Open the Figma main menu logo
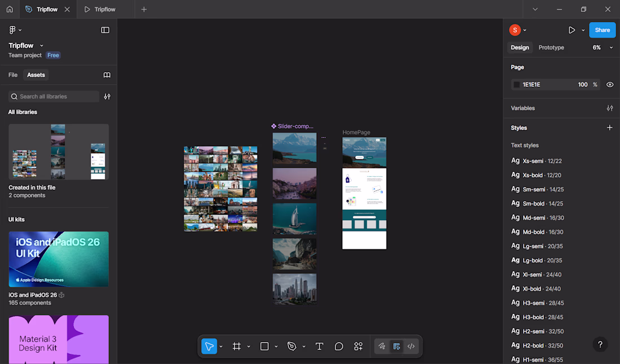620x364 pixels. (12, 30)
